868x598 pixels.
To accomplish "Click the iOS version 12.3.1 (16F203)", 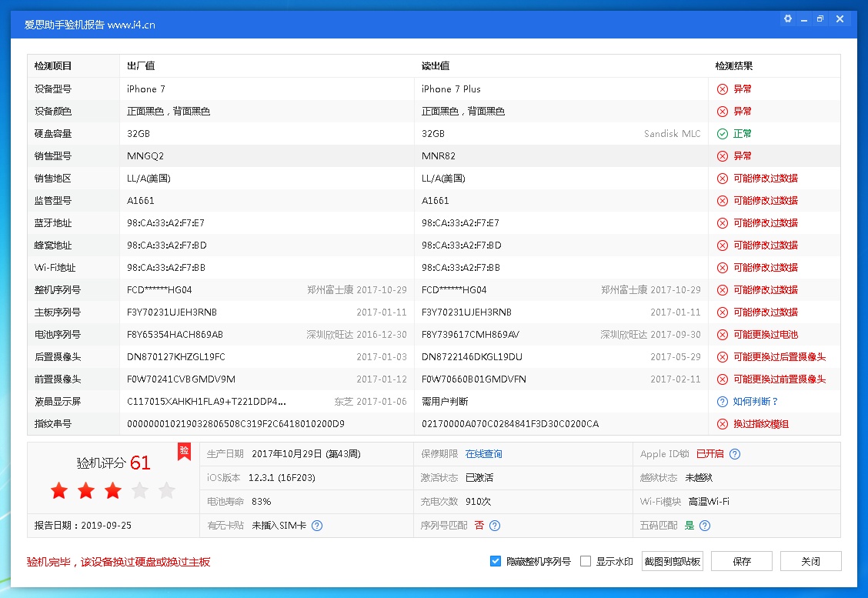I will pos(282,478).
